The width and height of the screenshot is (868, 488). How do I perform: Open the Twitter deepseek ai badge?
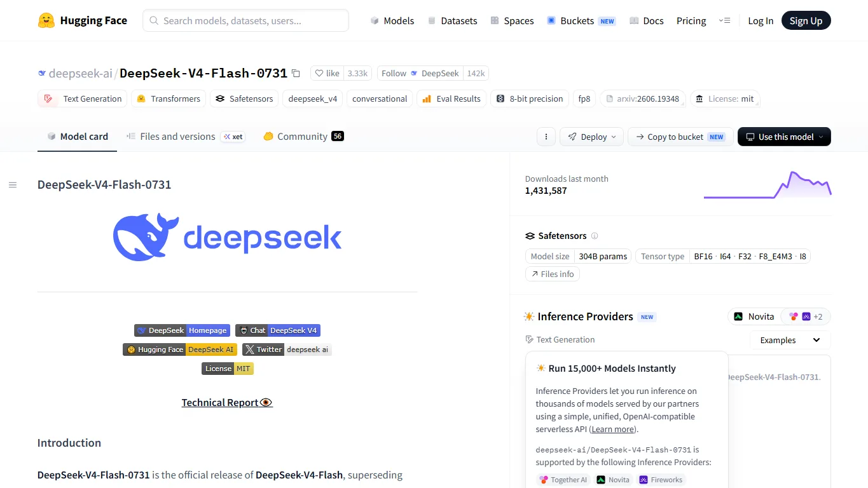click(287, 349)
